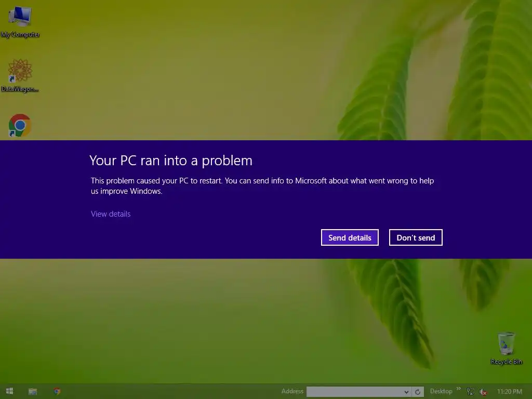Open Chrome from the taskbar
The image size is (532, 399).
pyautogui.click(x=57, y=391)
